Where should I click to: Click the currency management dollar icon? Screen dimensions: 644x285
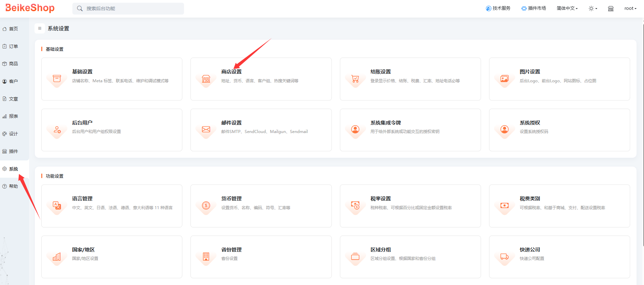tap(206, 205)
